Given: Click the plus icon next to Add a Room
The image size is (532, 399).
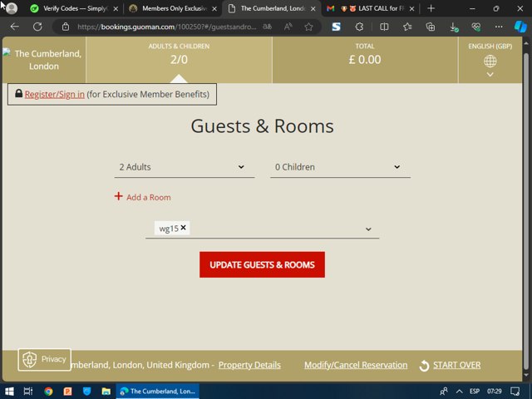Looking at the screenshot, I should pyautogui.click(x=118, y=196).
